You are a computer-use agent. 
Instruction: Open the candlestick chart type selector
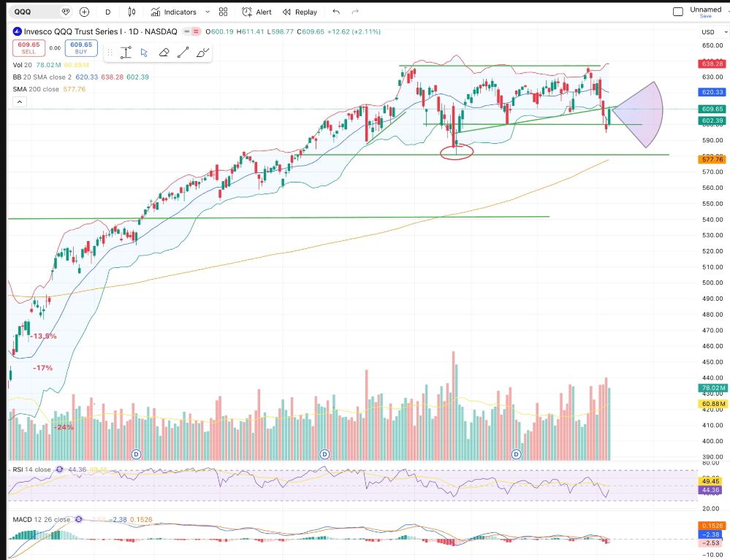click(132, 12)
